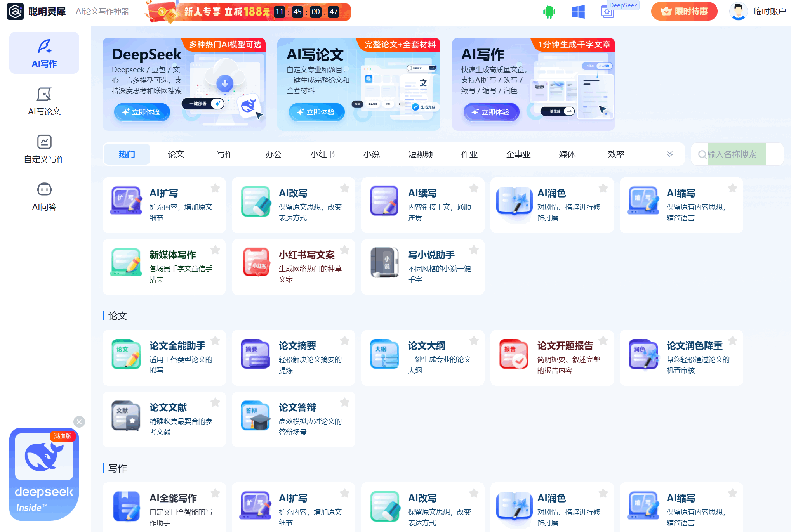The image size is (791, 532).
Task: Favorite AI润色 in 热门 with its star
Action: coord(603,188)
